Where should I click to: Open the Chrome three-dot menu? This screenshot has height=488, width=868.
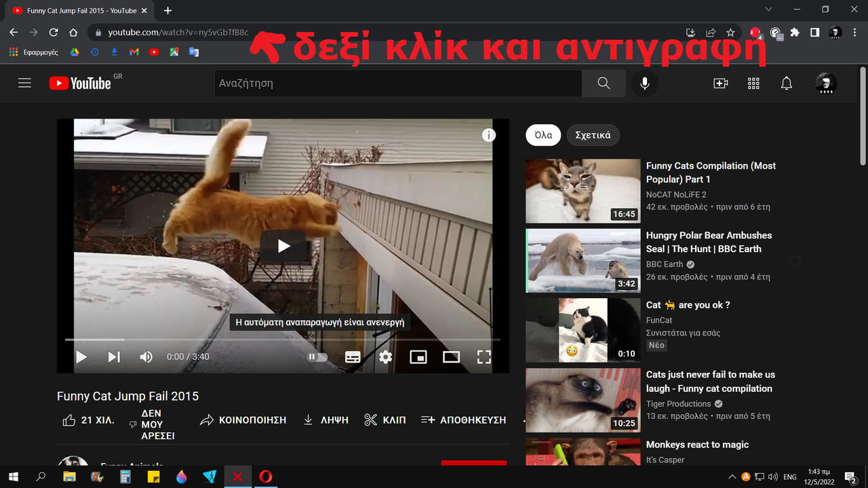854,33
